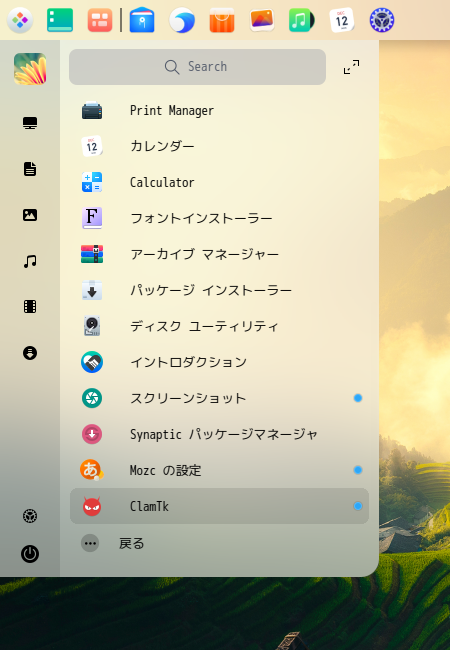The height and width of the screenshot is (650, 450).
Task: Click the Print Manager printer icon
Action: tap(92, 111)
